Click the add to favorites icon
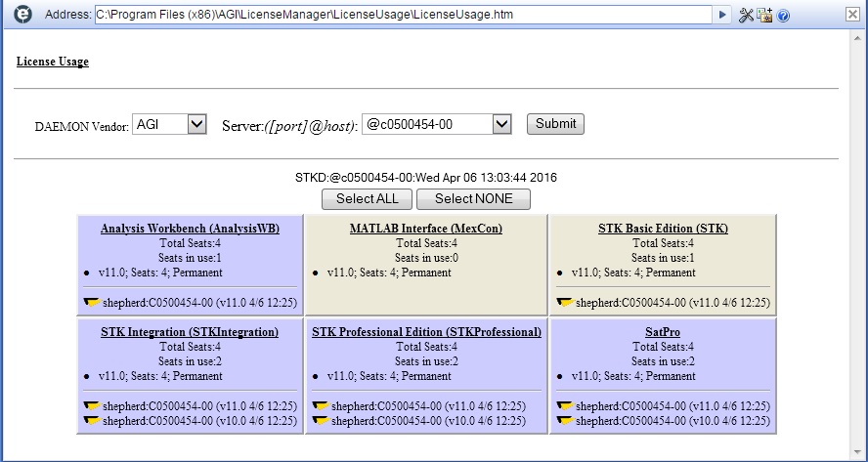Image resolution: width=868 pixels, height=462 pixels. click(765, 15)
